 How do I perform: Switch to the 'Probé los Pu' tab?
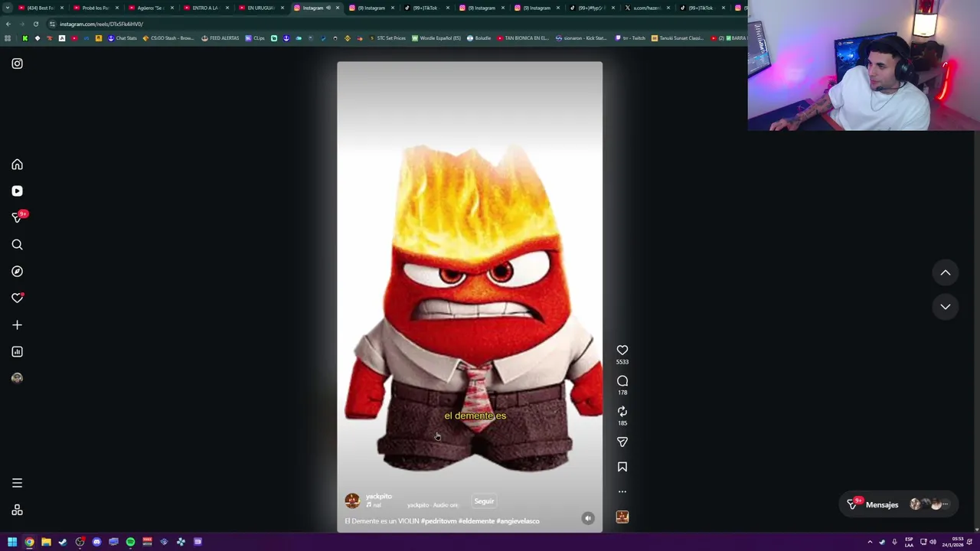[95, 8]
